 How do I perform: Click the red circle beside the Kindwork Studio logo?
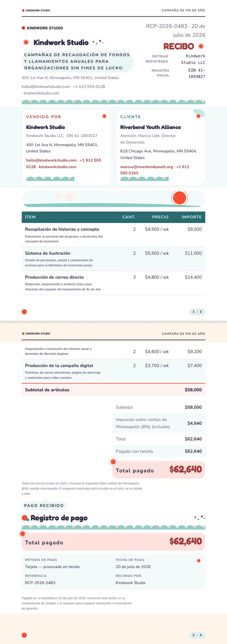tap(26, 42)
